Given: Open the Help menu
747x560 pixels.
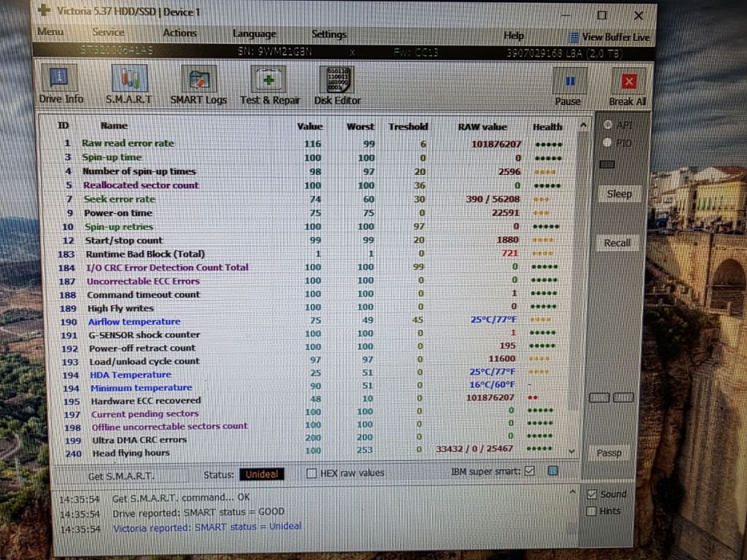Looking at the screenshot, I should coord(514,35).
